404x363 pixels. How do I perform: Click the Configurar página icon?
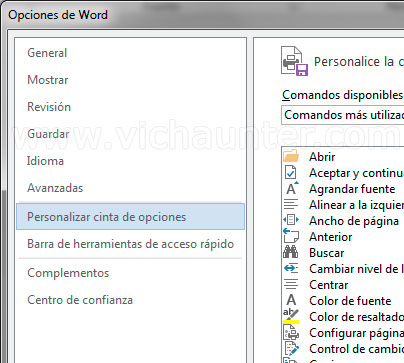click(291, 332)
